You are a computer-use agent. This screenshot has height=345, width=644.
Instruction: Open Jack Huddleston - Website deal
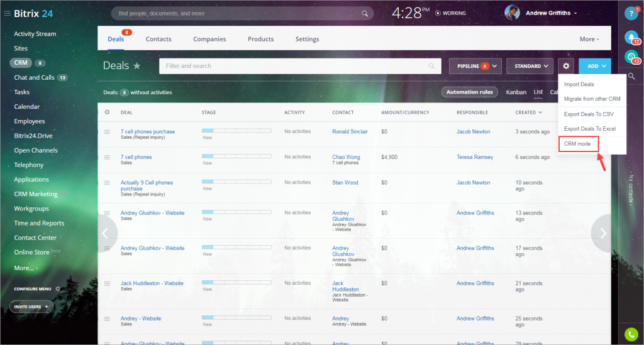click(152, 283)
